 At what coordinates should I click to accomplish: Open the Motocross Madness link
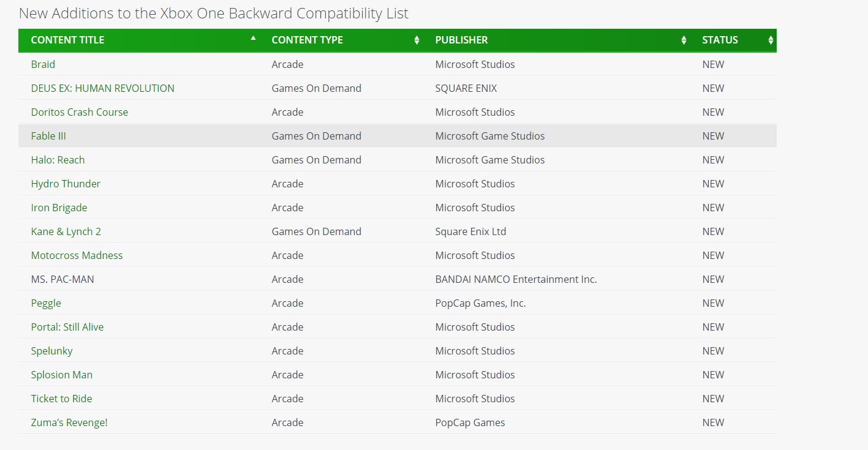click(x=77, y=255)
